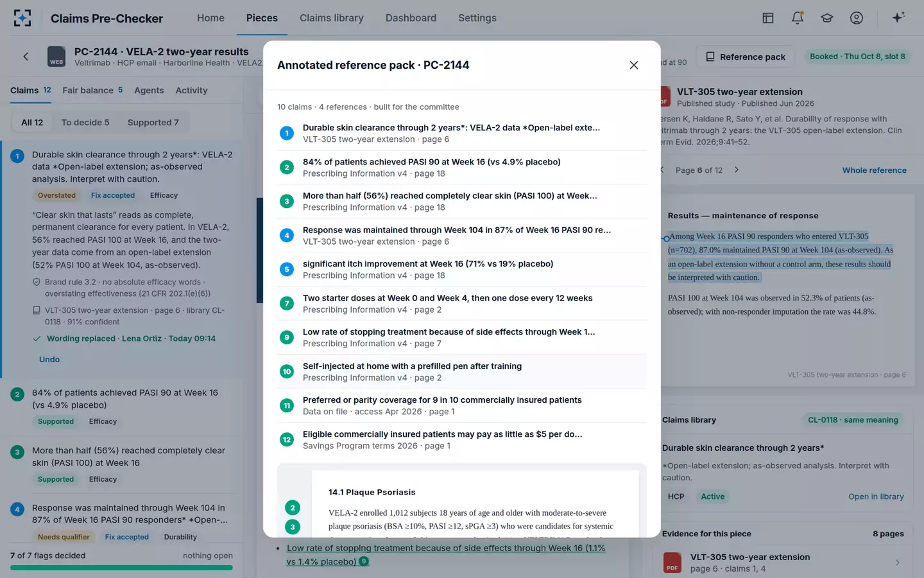Open dialog row Two starter doses at Week 0
This screenshot has width=924, height=578.
tap(462, 303)
